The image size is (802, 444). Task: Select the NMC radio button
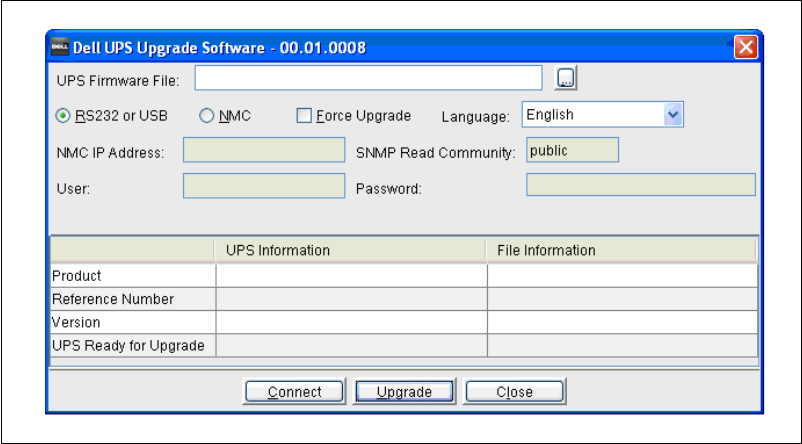(207, 116)
